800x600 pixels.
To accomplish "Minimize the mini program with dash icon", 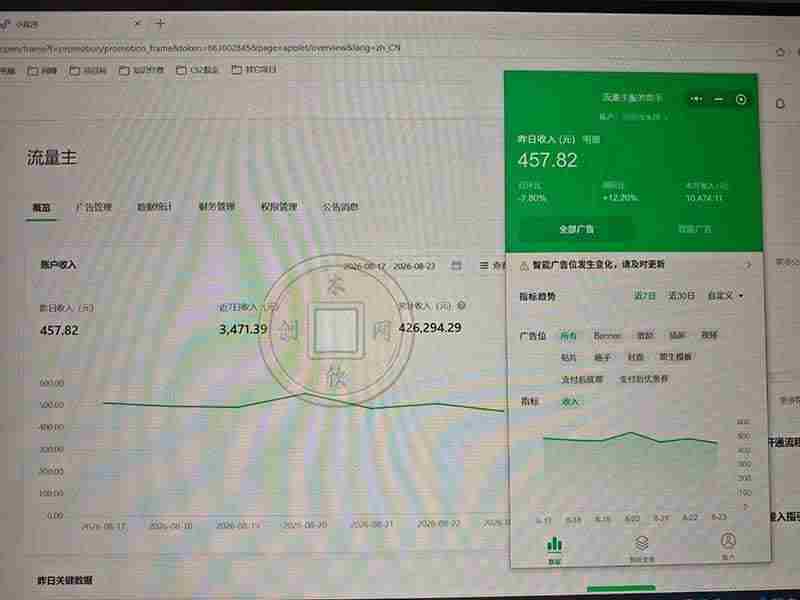I will coord(718,99).
